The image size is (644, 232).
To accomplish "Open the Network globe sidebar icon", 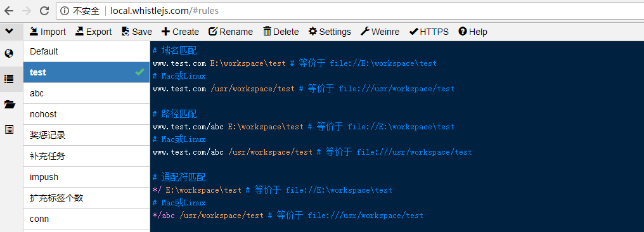I will [x=9, y=53].
